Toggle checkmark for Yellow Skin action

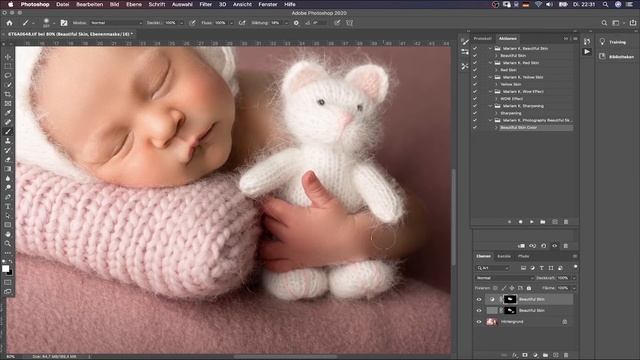tap(475, 84)
